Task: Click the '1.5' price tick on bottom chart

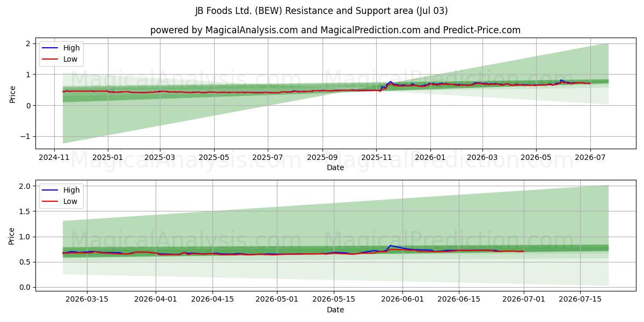Action: pyautogui.click(x=26, y=211)
